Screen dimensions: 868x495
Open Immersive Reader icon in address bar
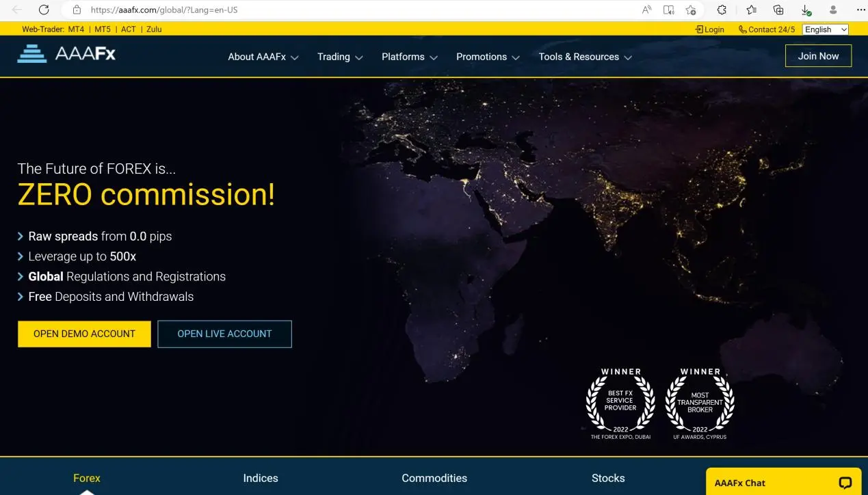[669, 10]
